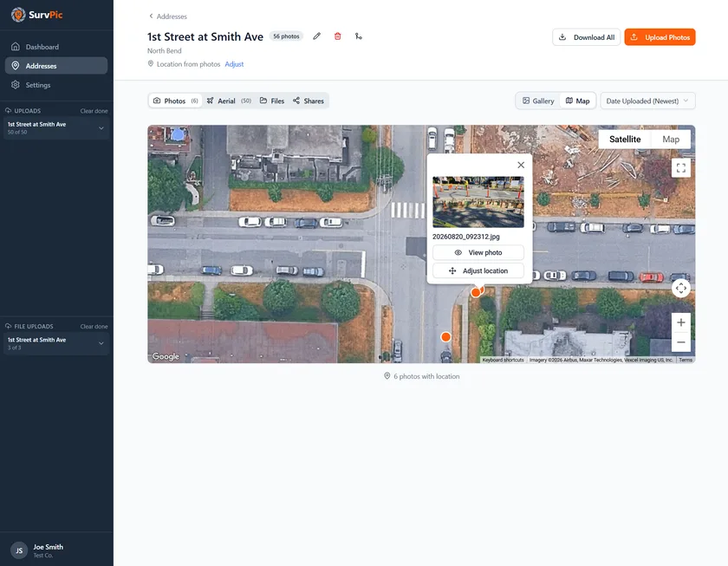Screen dimensions: 728x566
Task: Click 1st Street upload entry under Uploads
Action: coord(56,128)
